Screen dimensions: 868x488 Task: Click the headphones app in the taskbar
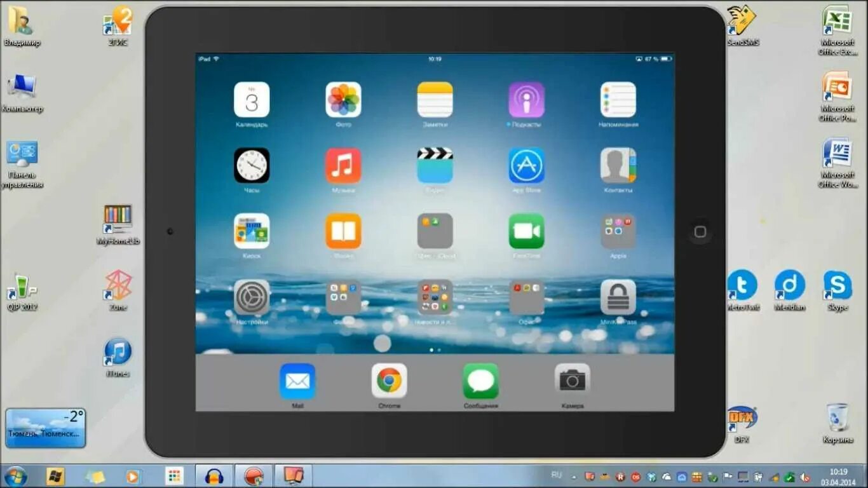[x=214, y=476]
